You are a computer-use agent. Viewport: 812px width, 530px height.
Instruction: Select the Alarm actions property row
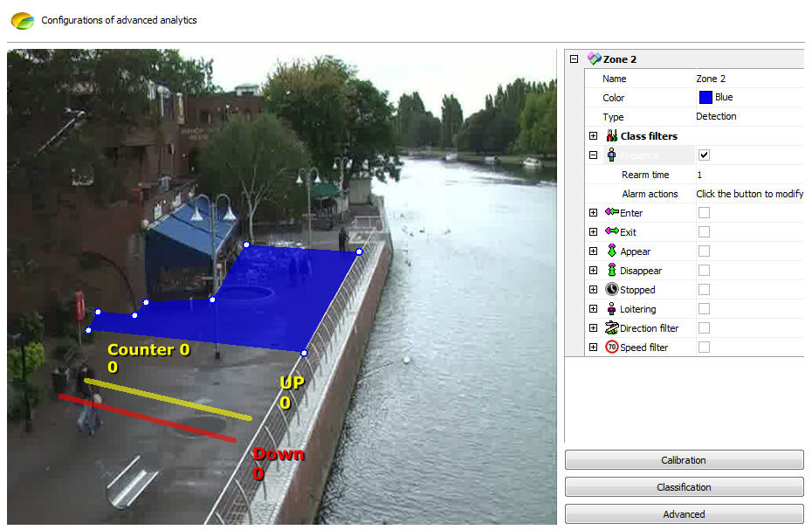point(650,194)
